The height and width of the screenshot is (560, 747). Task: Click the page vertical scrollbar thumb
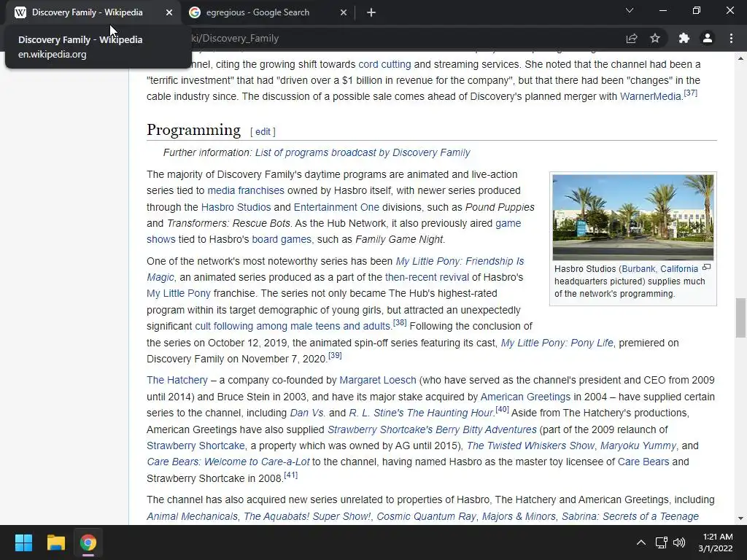(740, 318)
